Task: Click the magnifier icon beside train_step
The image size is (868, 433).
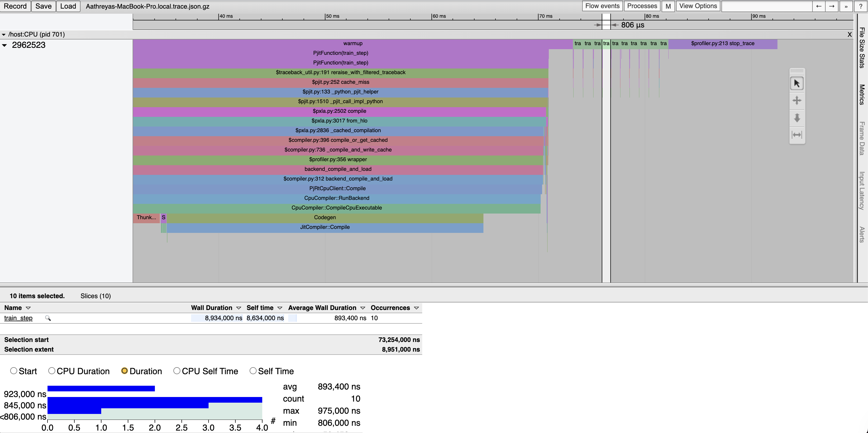Action: 48,318
